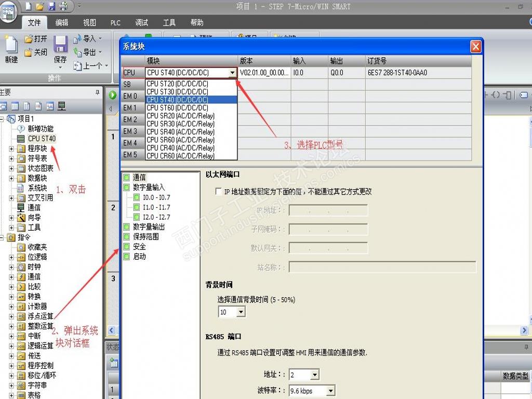Select 启动 in system block tree
Image resolution: width=532 pixels, height=399 pixels.
point(139,257)
